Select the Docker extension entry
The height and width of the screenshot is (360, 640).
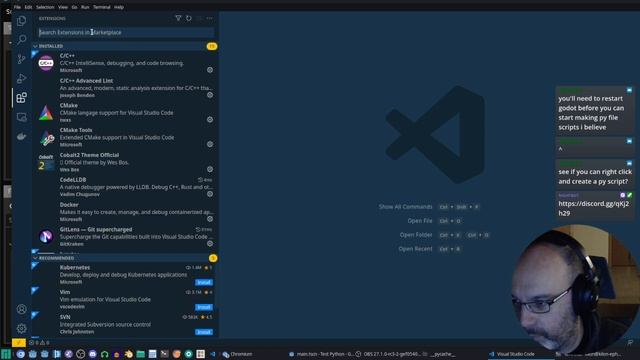(x=124, y=212)
